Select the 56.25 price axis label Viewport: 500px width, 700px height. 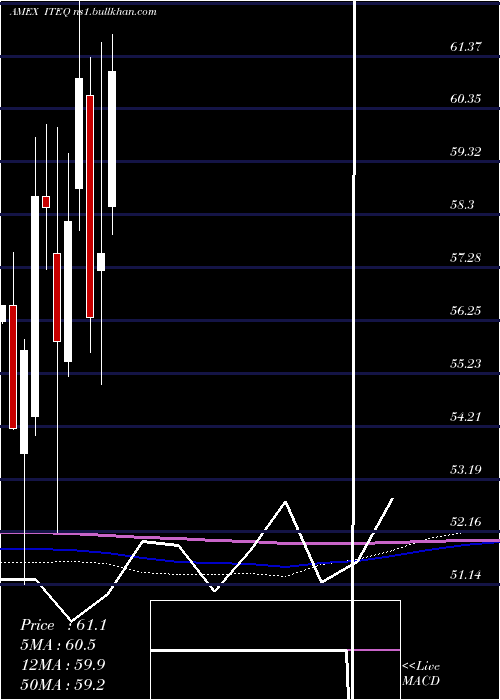pos(466,311)
